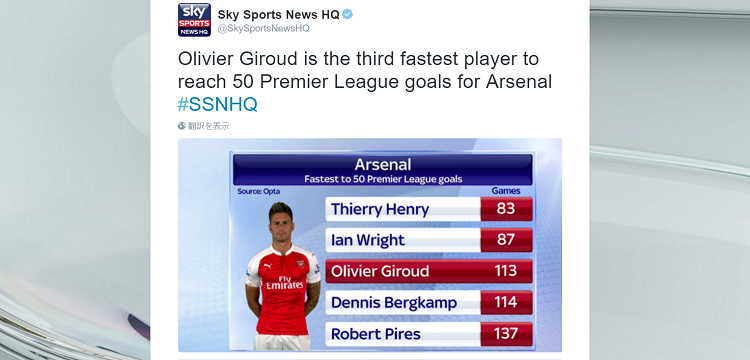Click the blue verified badge icon

(x=348, y=14)
